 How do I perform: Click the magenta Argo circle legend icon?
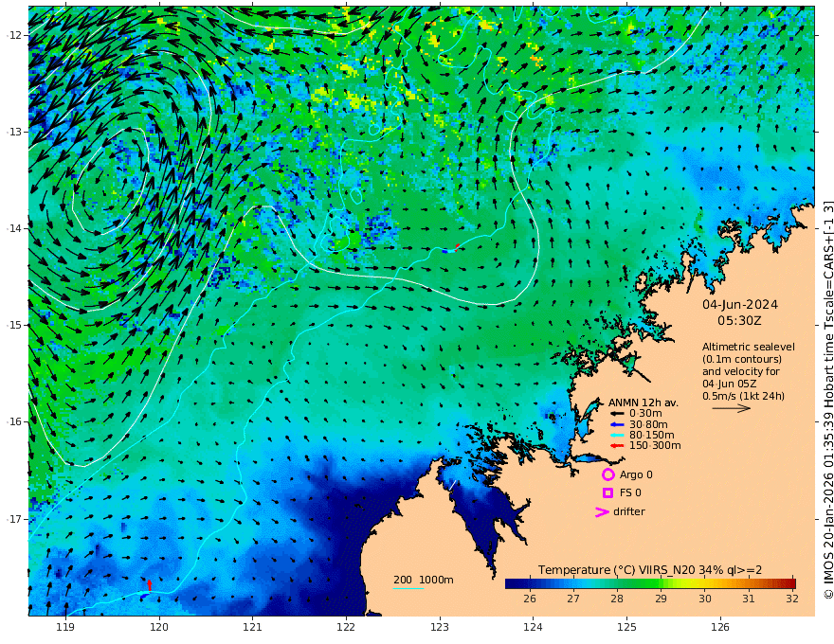607,474
